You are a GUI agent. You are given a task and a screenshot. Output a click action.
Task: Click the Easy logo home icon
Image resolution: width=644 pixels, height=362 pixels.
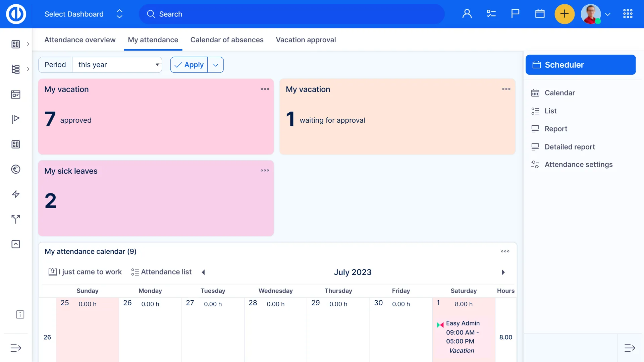click(x=16, y=14)
